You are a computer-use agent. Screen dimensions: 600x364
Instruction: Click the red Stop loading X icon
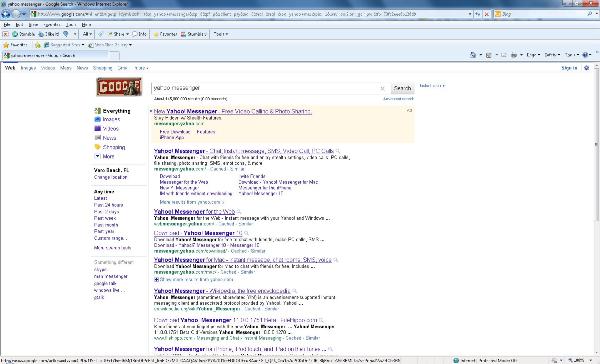point(486,14)
